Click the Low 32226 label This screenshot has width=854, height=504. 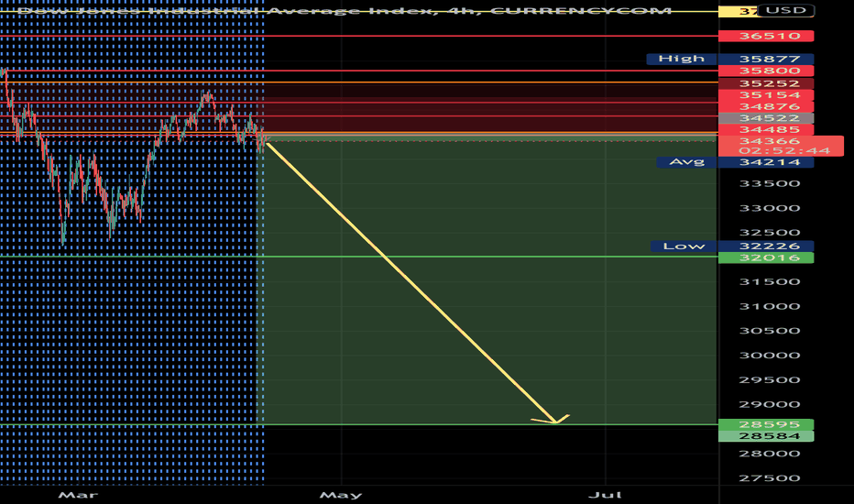tap(732, 247)
